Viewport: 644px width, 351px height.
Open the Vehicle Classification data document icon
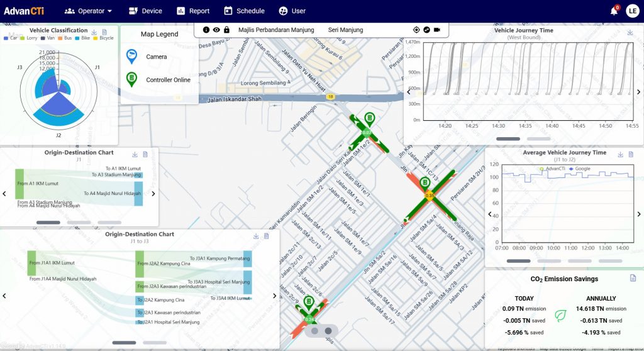coord(104,31)
